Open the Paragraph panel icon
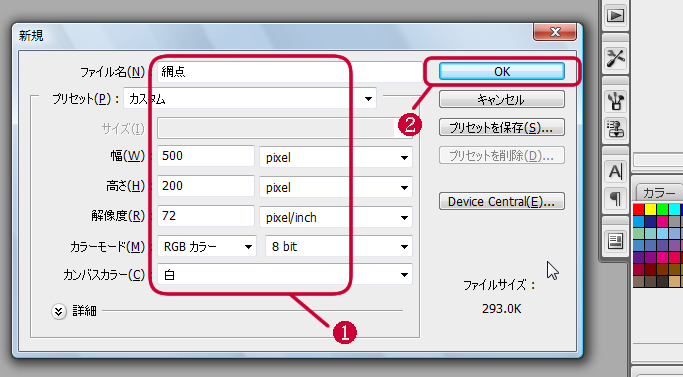 (615, 199)
